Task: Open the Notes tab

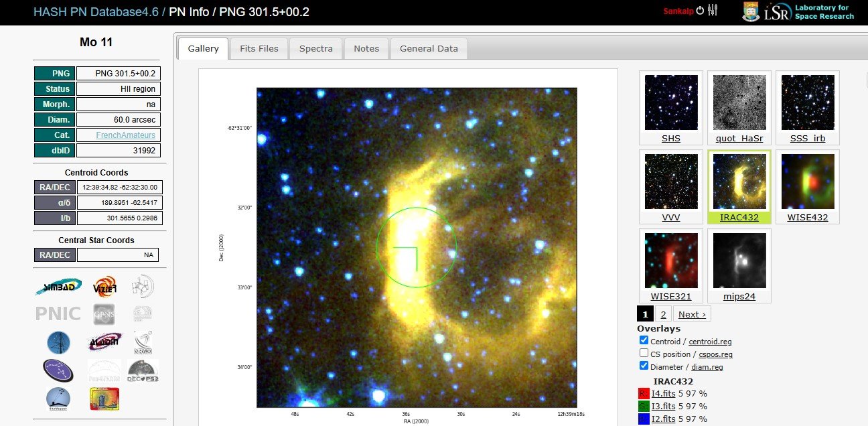Action: [366, 48]
